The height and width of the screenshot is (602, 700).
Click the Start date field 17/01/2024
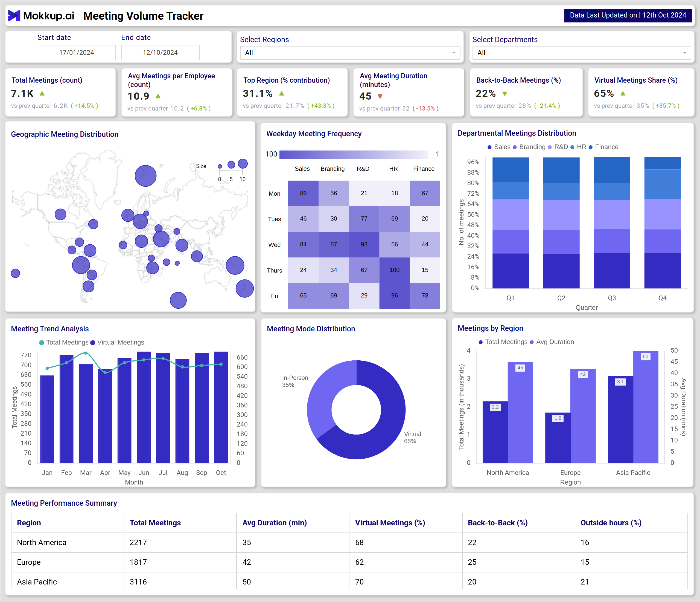click(77, 52)
